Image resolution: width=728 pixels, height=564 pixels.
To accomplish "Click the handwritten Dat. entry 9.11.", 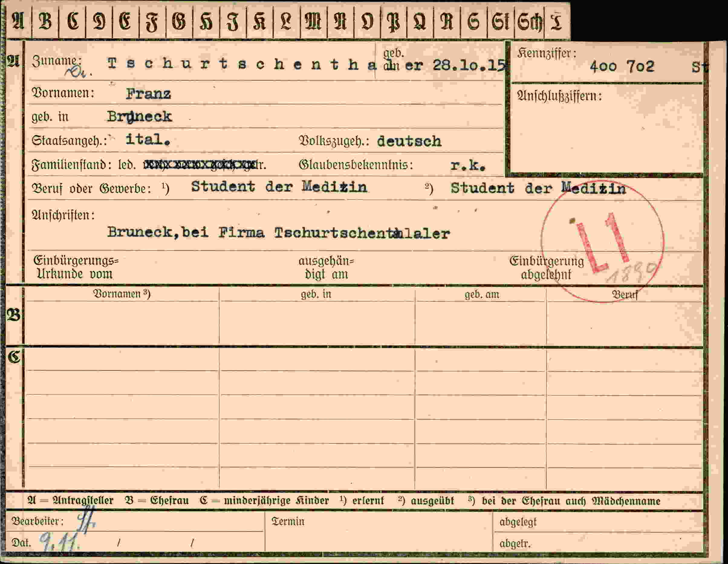I will 59,542.
